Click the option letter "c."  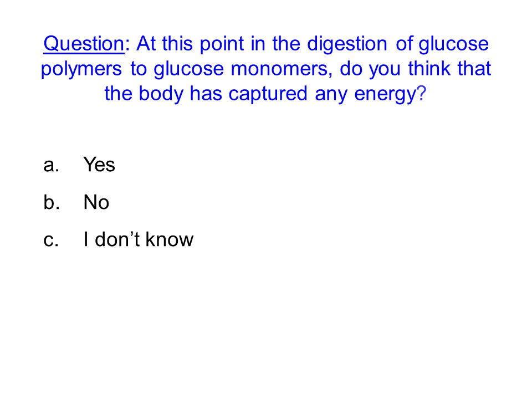pos(51,240)
